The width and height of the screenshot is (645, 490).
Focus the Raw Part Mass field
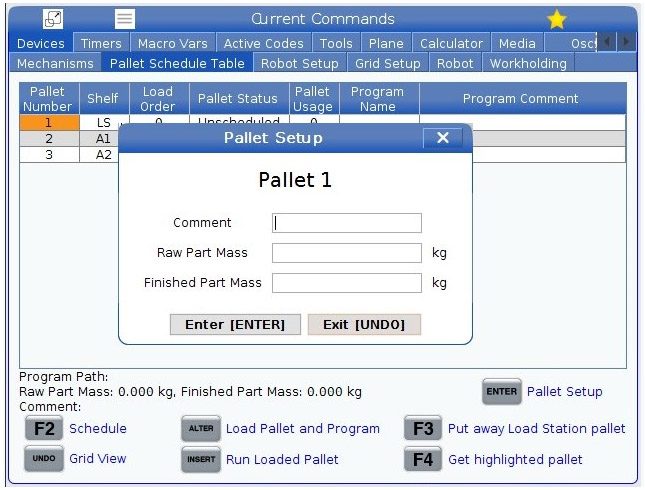tap(346, 253)
